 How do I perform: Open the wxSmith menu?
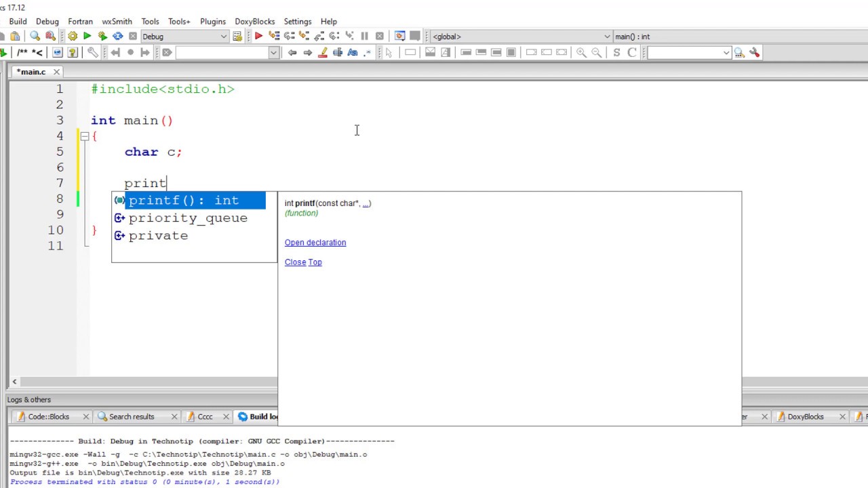(x=117, y=21)
